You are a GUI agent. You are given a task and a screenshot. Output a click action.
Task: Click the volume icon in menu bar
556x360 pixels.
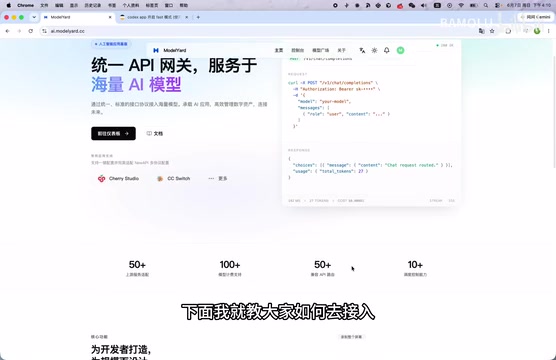(x=424, y=5)
